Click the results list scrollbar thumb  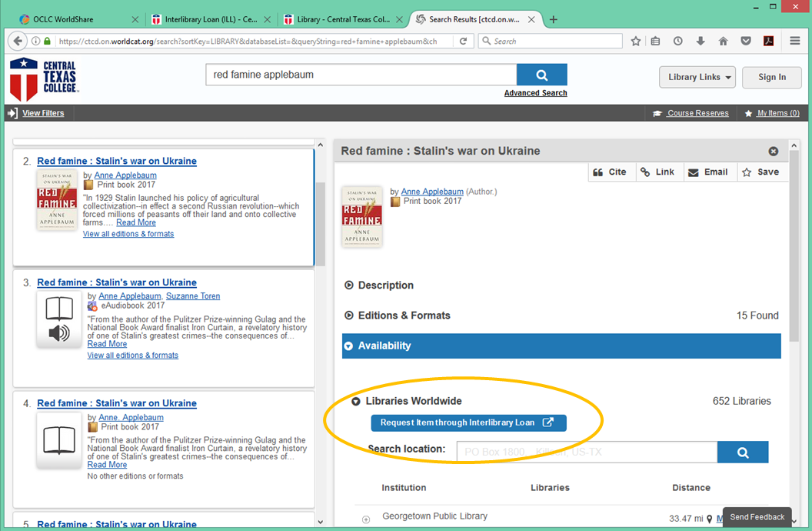click(x=321, y=223)
